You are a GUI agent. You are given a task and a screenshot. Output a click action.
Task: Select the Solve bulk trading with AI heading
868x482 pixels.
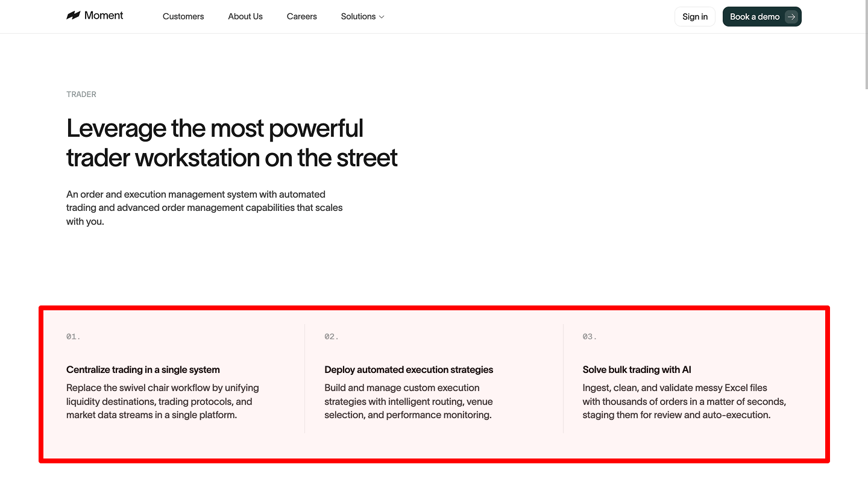tap(637, 369)
